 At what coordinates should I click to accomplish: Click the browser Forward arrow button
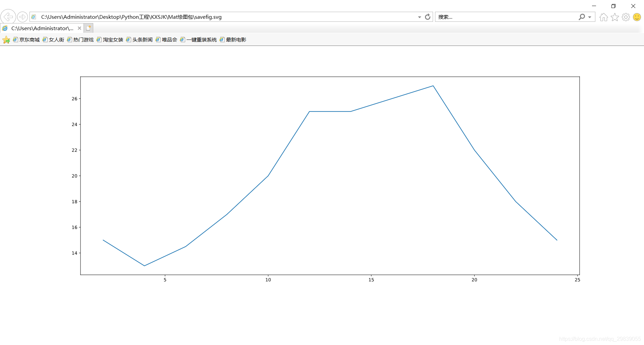[22, 17]
